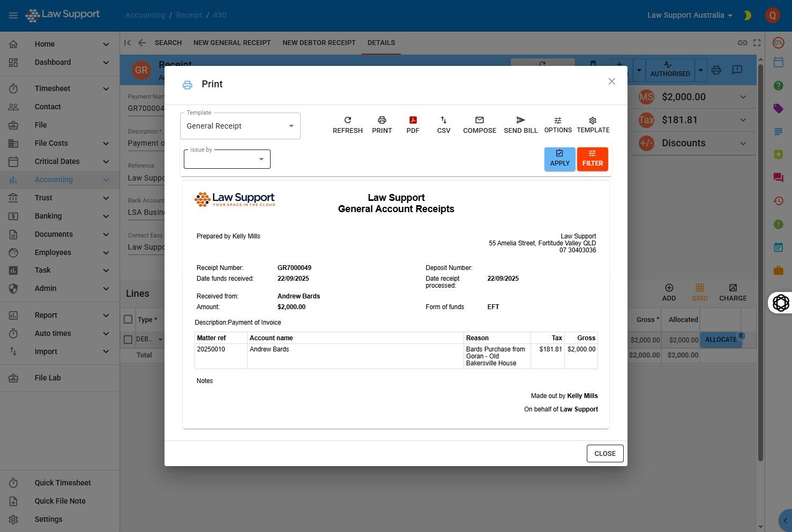This screenshot has width=792, height=532.
Task: Open the Task sidebar menu
Action: (x=59, y=270)
